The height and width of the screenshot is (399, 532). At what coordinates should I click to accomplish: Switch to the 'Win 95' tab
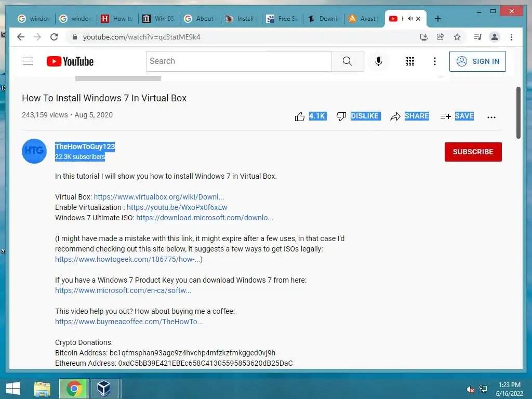[159, 19]
